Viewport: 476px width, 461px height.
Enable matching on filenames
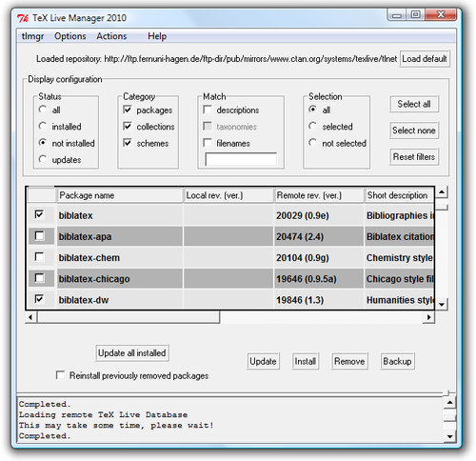[x=208, y=143]
